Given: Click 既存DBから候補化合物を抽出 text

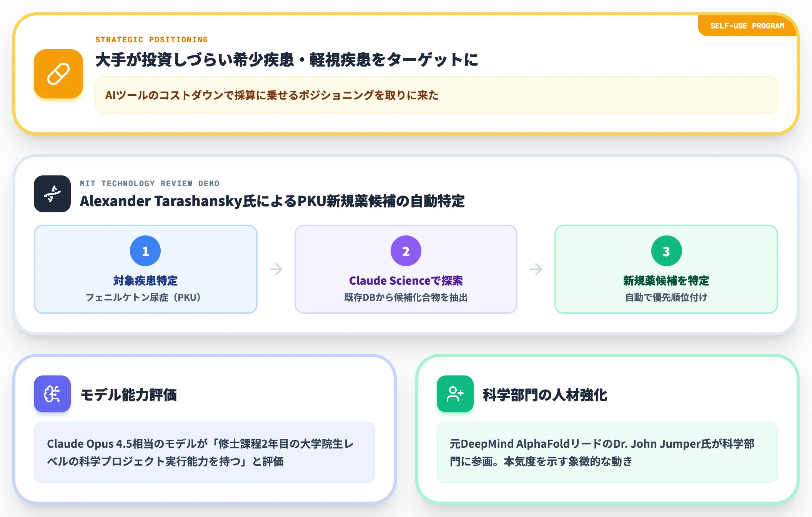Looking at the screenshot, I should (406, 297).
